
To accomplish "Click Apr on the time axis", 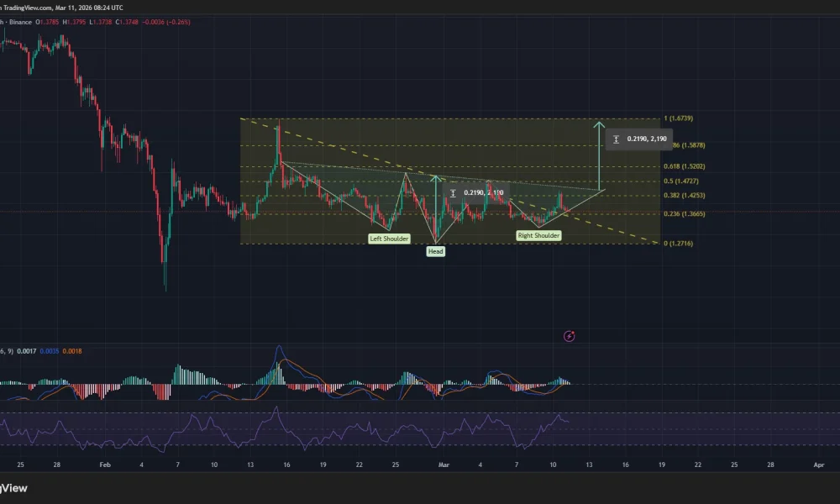I will coord(818,464).
